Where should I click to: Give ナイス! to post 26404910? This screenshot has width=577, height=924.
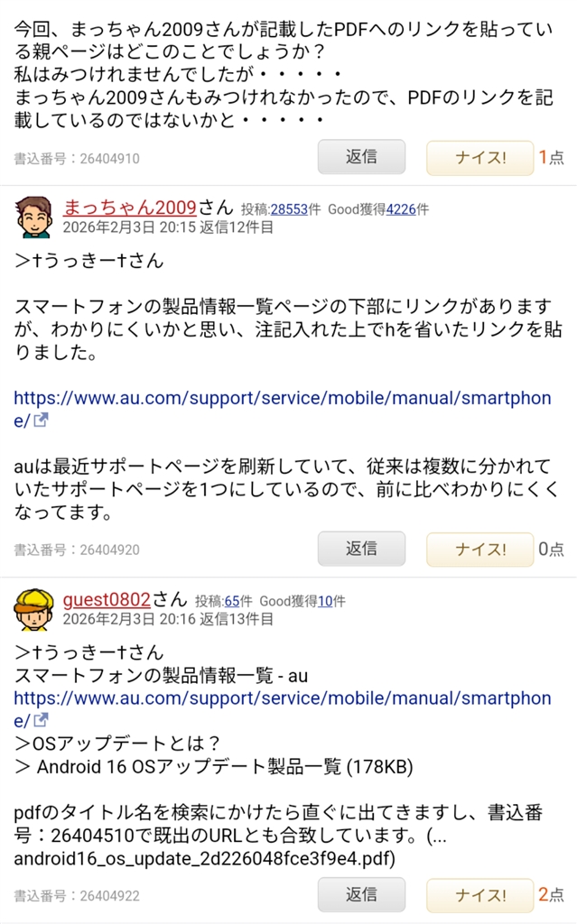479,157
